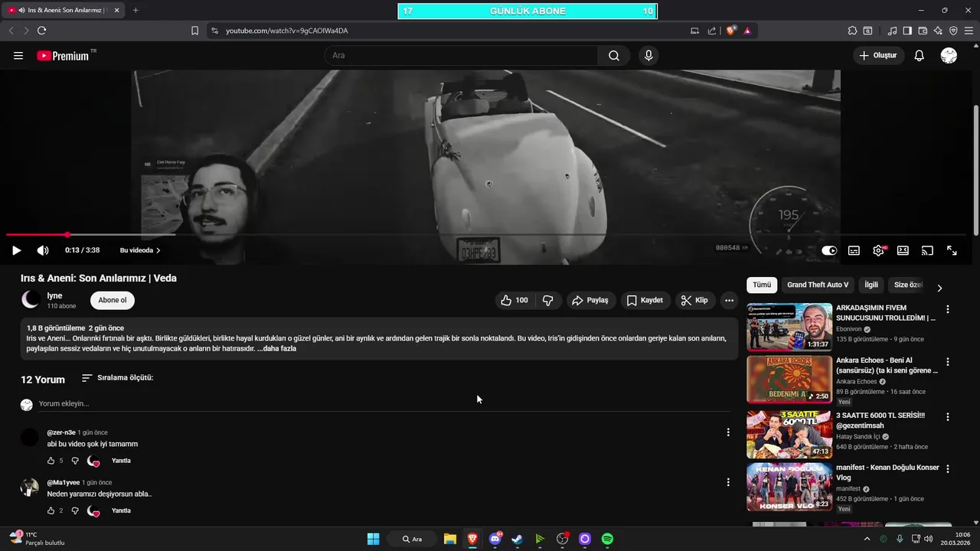The width and height of the screenshot is (980, 551).
Task: Open the Brave Shields lion icon
Action: pyautogui.click(x=731, y=31)
